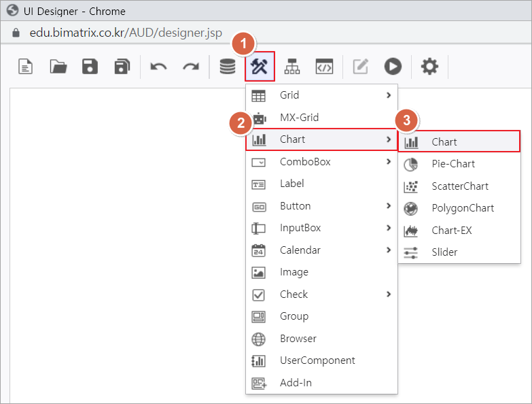Expand the Check submenu arrow

(389, 294)
